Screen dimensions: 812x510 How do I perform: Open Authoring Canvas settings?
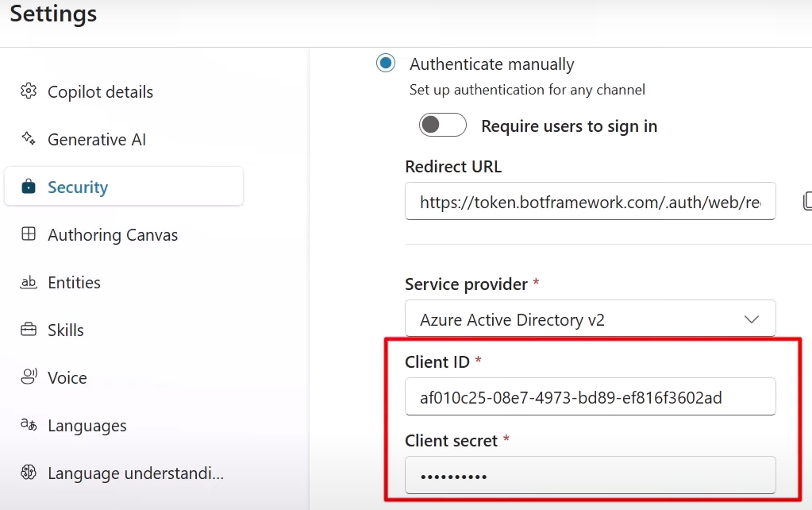124,235
